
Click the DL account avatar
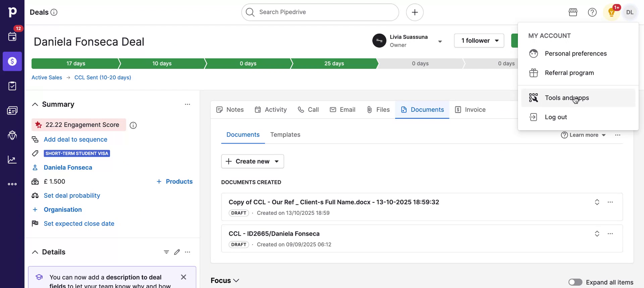(630, 12)
